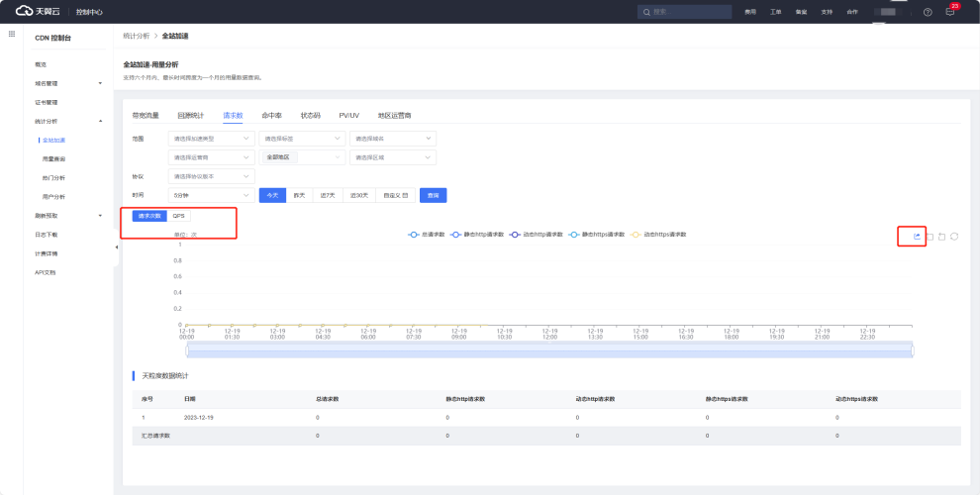Image resolution: width=980 pixels, height=495 pixels.
Task: Expand the 域名管理 sidebar menu
Action: click(x=68, y=83)
